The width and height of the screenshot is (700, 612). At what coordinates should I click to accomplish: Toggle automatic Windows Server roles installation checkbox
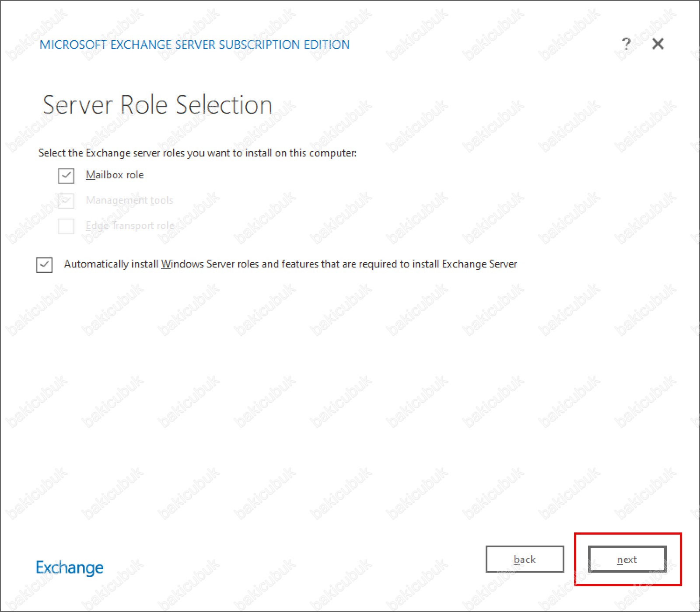coord(44,264)
